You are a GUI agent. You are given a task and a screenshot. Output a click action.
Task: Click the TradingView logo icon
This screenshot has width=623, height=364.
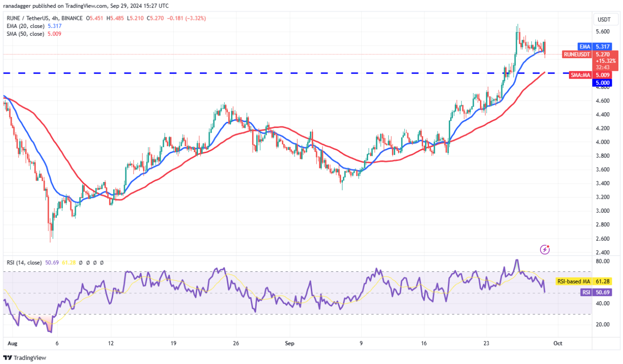pos(8,357)
